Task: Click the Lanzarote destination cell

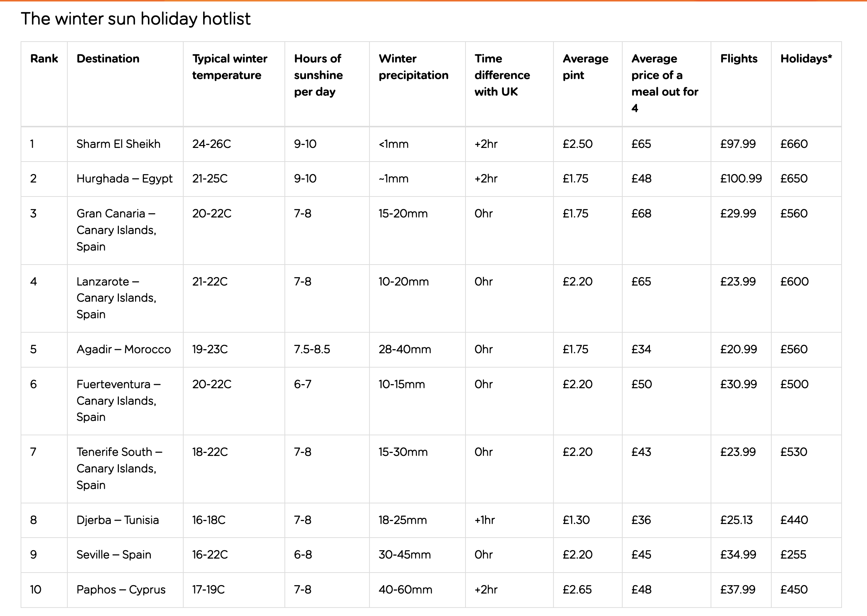Action: tap(116, 298)
